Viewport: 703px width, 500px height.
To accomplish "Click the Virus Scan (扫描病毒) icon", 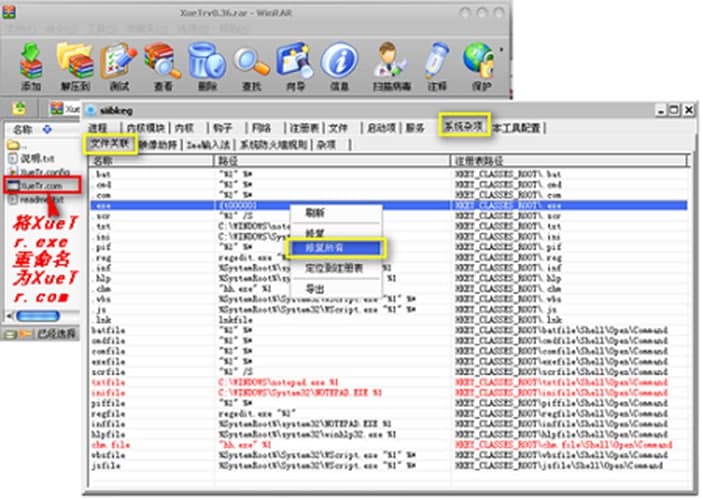I will click(x=388, y=63).
